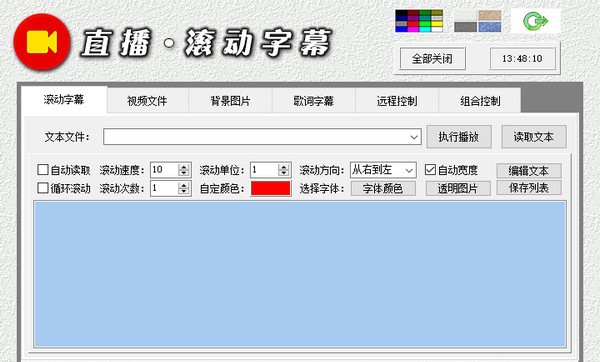
Task: Click the 文本文件 combo box field
Action: pyautogui.click(x=262, y=137)
